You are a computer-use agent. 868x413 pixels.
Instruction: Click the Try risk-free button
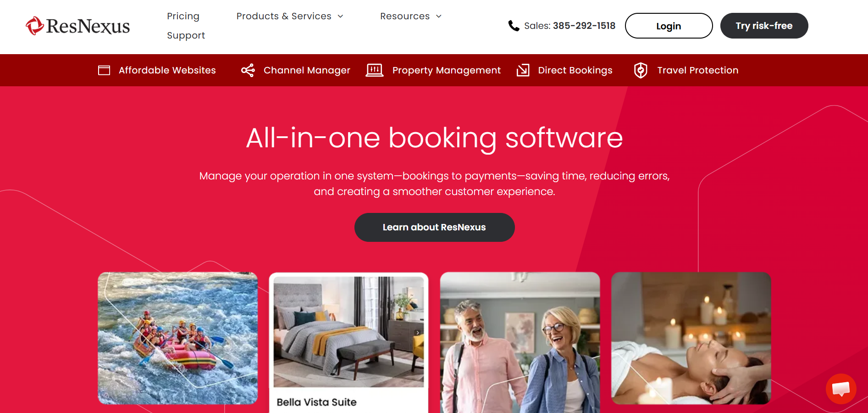pyautogui.click(x=764, y=26)
